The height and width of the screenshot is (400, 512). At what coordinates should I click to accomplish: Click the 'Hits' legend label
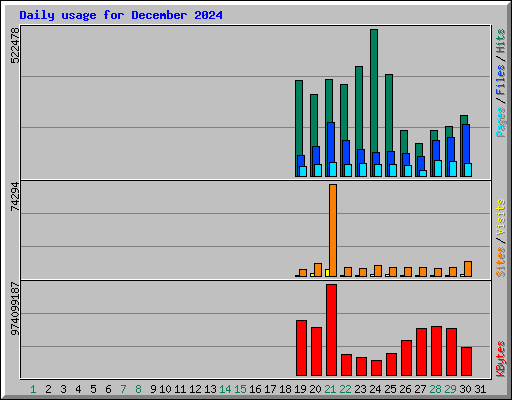point(500,41)
